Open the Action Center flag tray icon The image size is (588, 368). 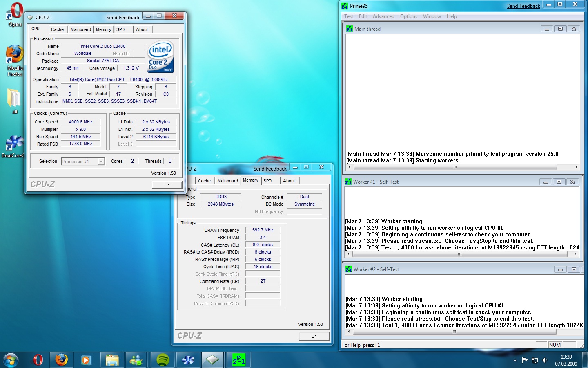click(x=525, y=360)
